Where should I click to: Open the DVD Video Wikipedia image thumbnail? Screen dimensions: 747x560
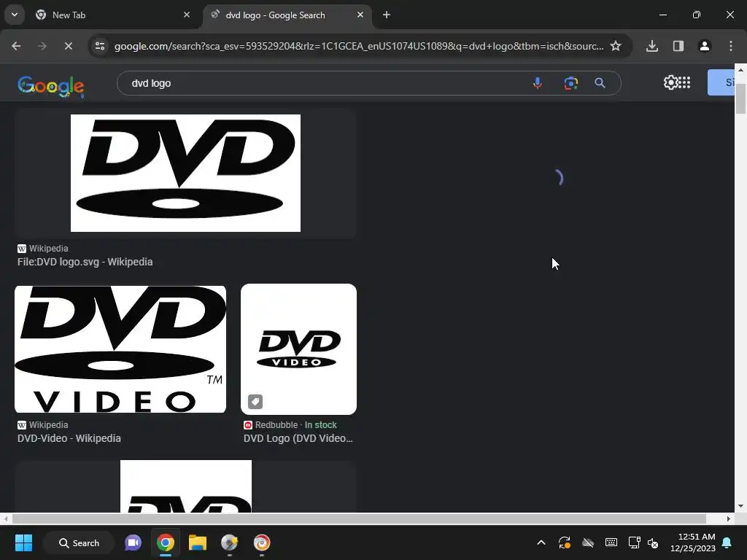click(x=120, y=349)
